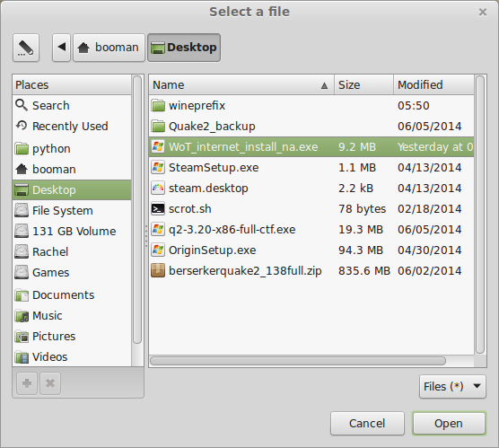This screenshot has height=448, width=499.
Task: Select berserkerquake2_138full.zip archive icon
Action: 158,270
